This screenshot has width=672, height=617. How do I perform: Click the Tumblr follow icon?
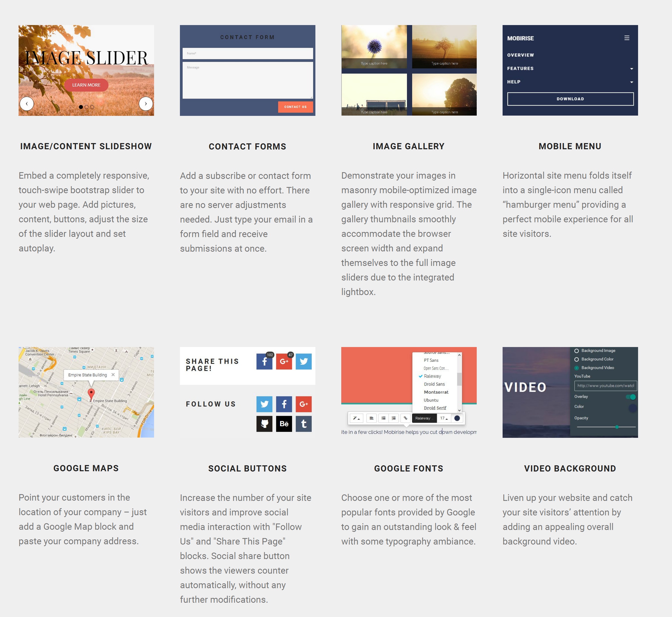tap(303, 424)
